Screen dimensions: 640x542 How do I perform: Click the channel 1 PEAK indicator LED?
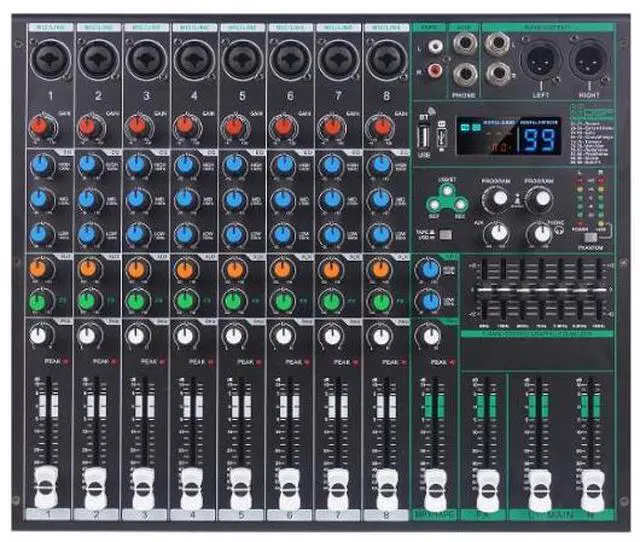pyautogui.click(x=67, y=362)
